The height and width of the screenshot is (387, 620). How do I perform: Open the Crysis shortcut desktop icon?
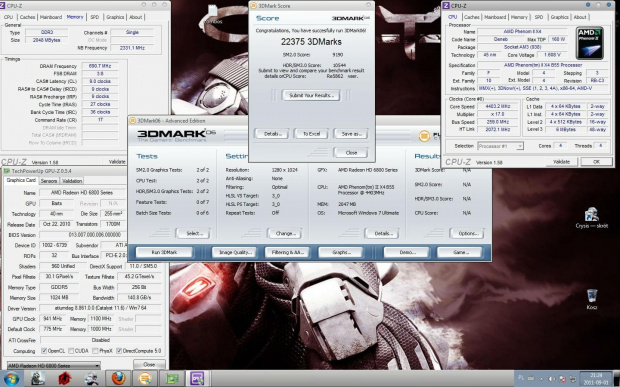[592, 218]
